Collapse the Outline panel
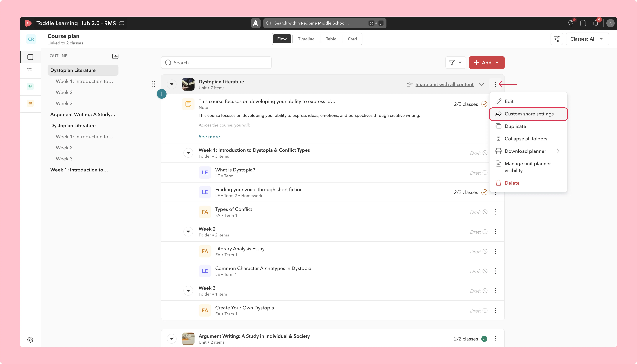637x364 pixels. coord(115,56)
